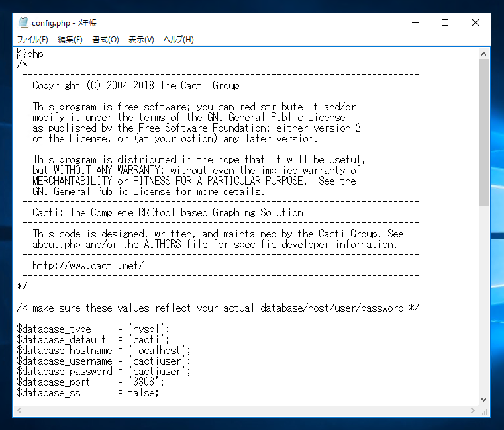Click the vertical scrollbar thumb

[483, 132]
